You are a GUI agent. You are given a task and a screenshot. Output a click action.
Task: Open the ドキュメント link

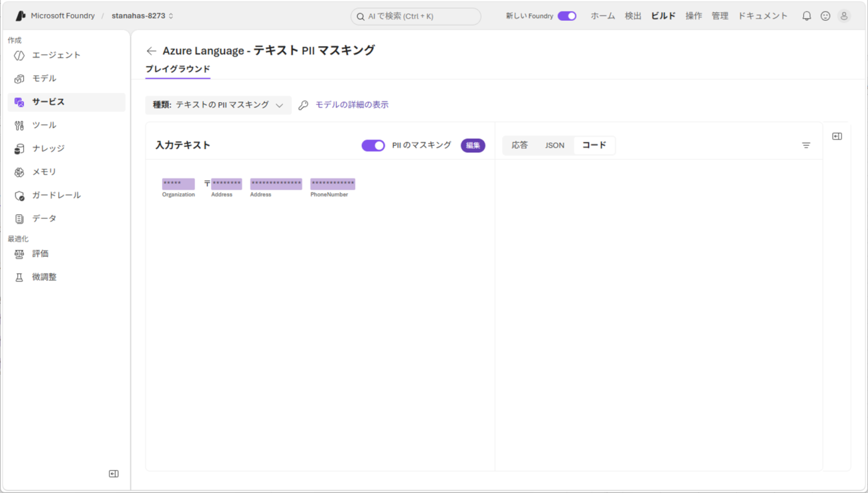763,16
